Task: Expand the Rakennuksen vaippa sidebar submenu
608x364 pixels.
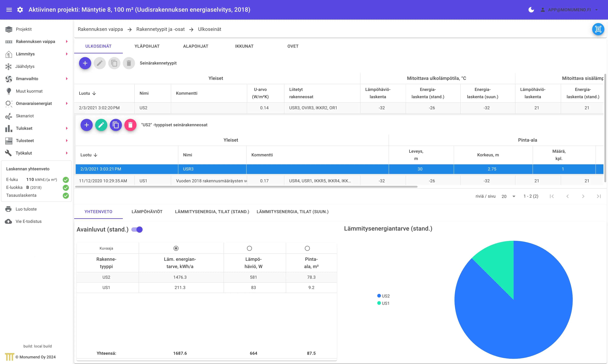Action: click(67, 41)
